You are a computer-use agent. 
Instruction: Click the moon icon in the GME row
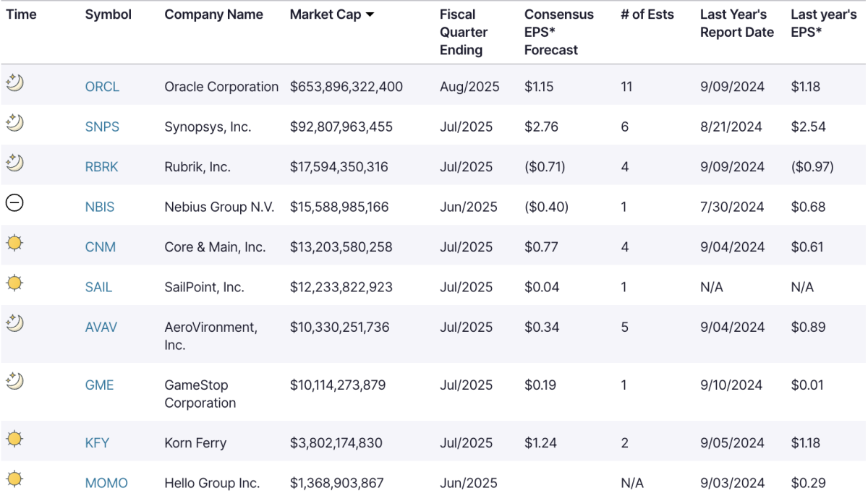coord(14,381)
